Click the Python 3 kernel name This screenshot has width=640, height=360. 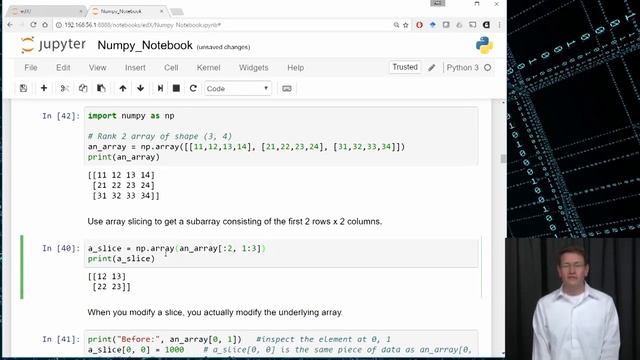(x=462, y=68)
